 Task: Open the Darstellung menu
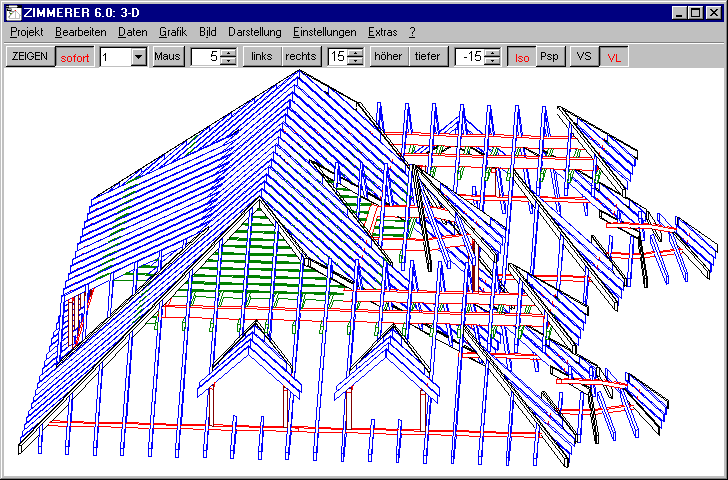255,32
